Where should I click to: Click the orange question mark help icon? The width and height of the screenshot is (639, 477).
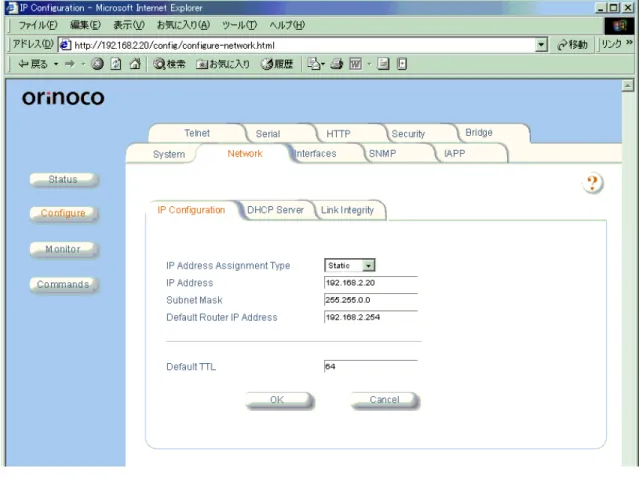593,183
